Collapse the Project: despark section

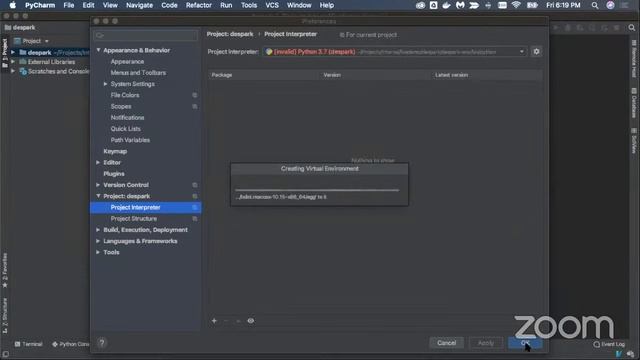98,196
